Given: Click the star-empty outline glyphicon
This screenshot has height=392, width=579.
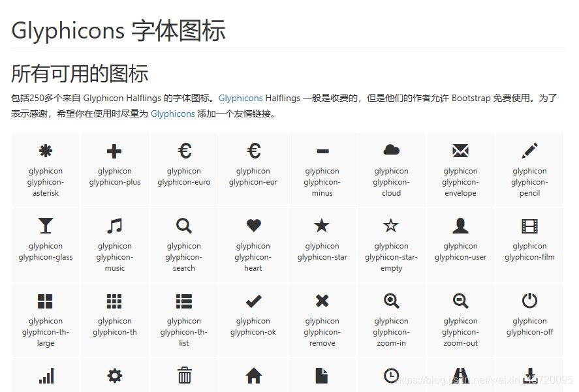Looking at the screenshot, I should coord(390,226).
